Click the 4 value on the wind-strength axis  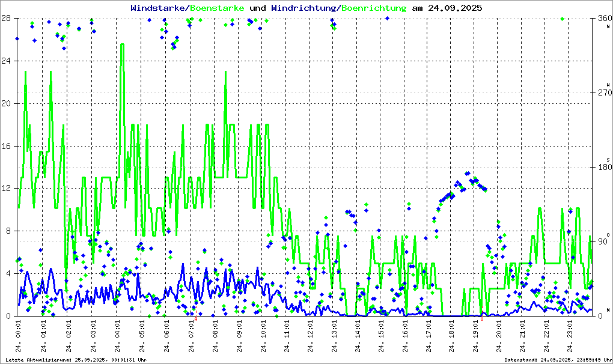pos(8,273)
